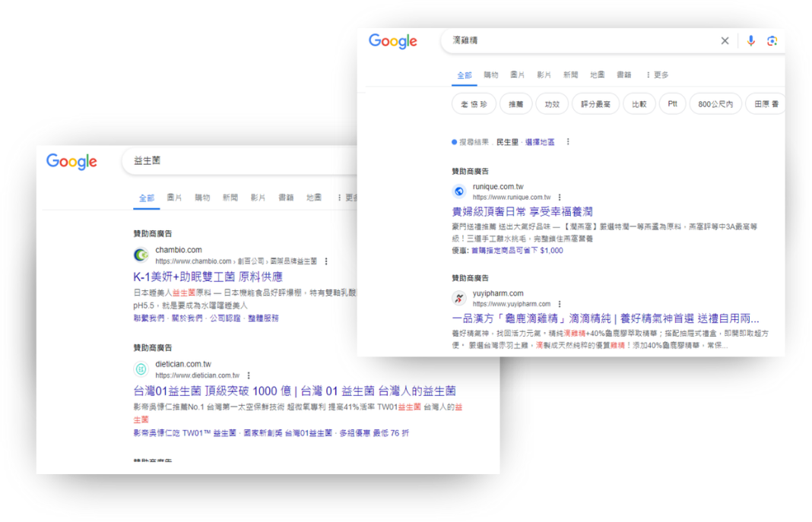
Task: Click 選擇地區 location link
Action: (540, 142)
